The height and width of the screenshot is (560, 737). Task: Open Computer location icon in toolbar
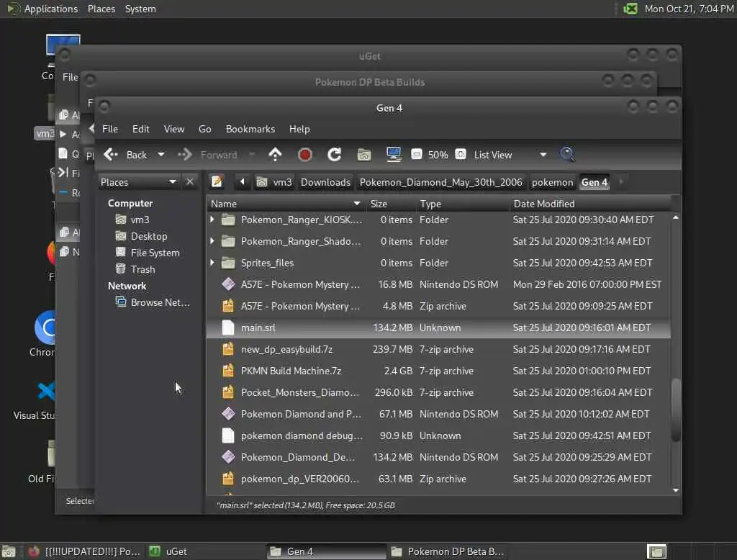(394, 155)
